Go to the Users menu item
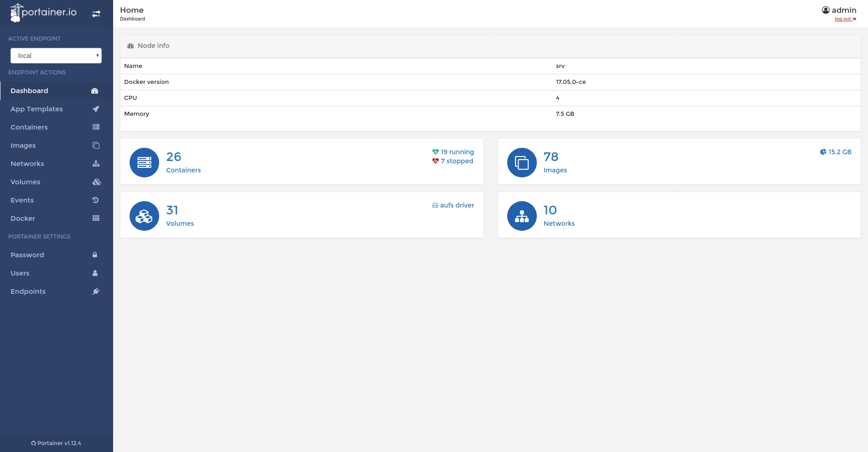Viewport: 868px width, 452px height. click(x=20, y=273)
